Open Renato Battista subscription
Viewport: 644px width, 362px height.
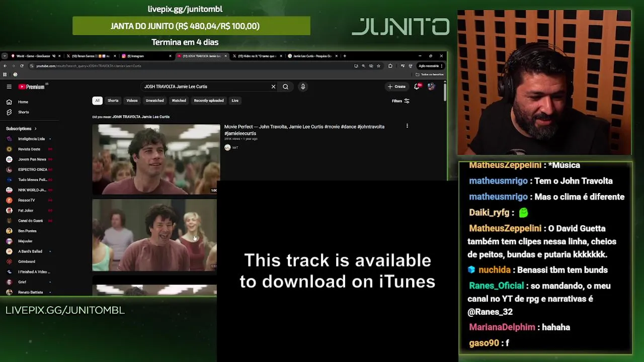pos(30,292)
